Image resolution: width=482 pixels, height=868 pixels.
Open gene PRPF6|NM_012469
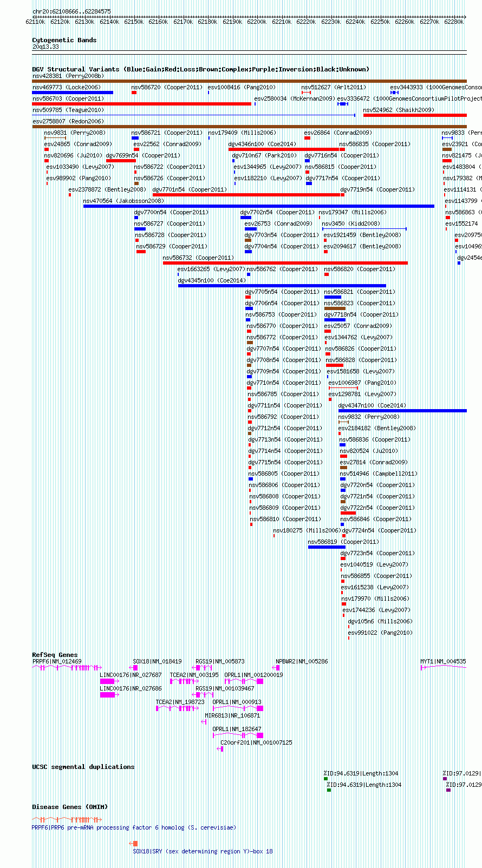[57, 661]
